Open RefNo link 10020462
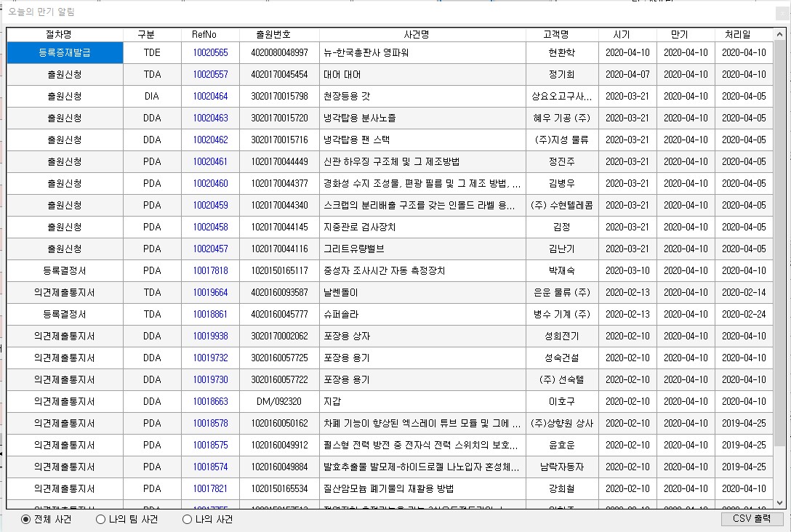Image resolution: width=791 pixels, height=532 pixels. click(x=210, y=140)
